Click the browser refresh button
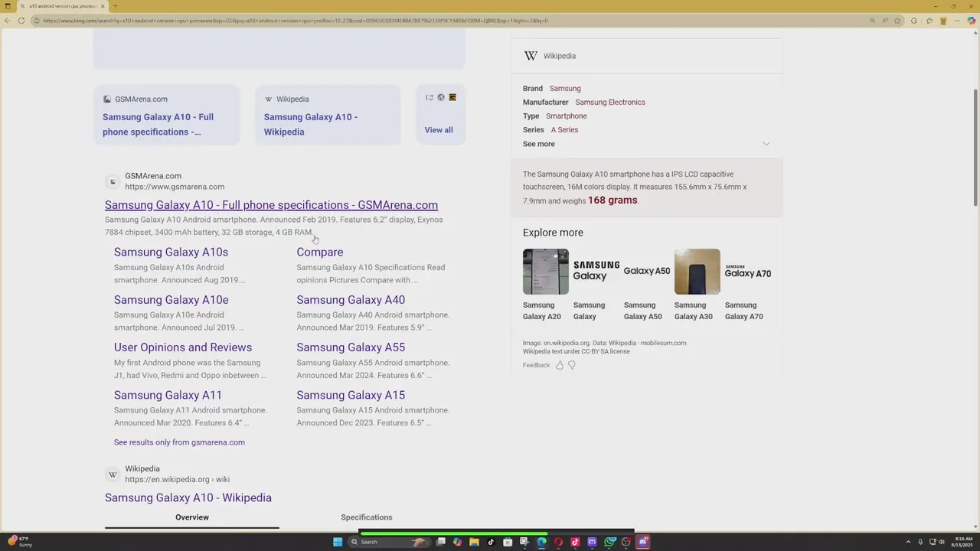 click(21, 21)
